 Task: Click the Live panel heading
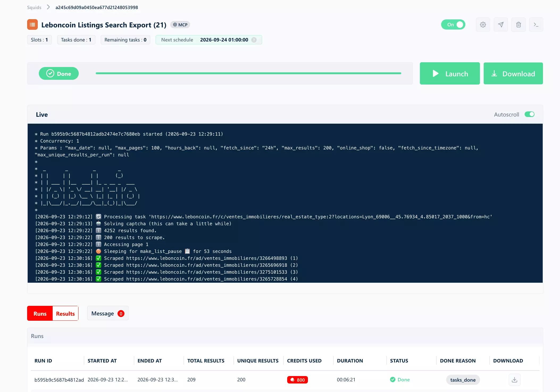42,114
